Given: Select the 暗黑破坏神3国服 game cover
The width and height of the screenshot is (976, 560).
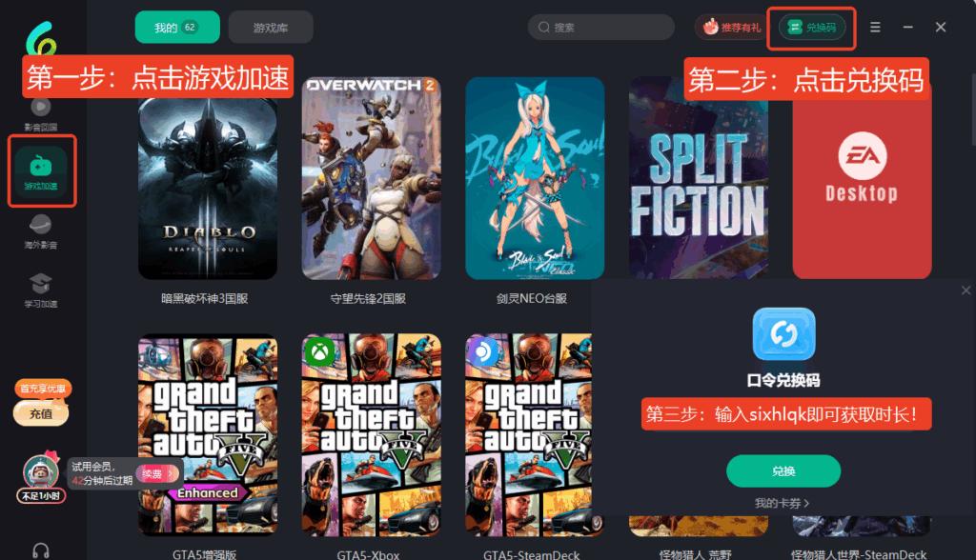Looking at the screenshot, I should pyautogui.click(x=208, y=186).
